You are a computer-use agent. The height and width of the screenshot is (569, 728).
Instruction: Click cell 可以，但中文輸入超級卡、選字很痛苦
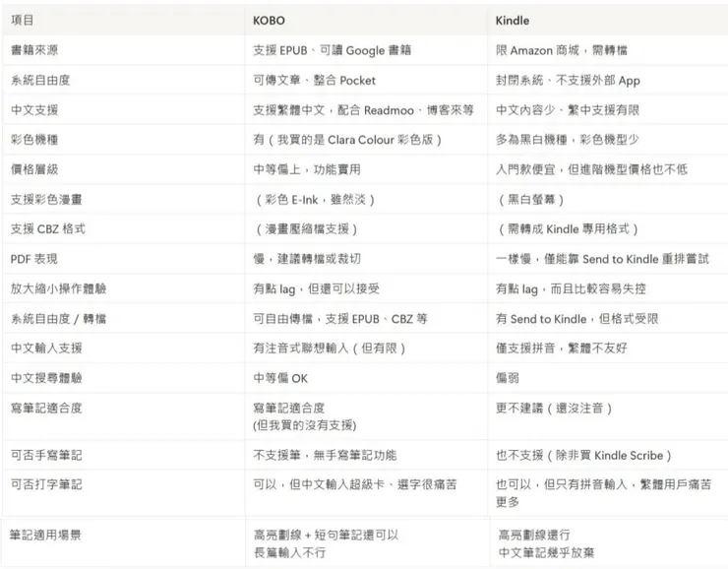tap(355, 484)
